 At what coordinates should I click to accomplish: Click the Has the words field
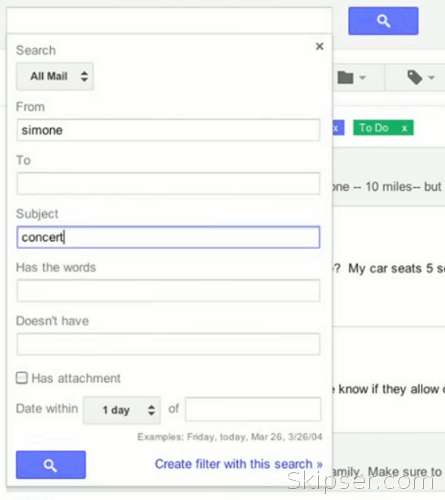pos(168,291)
